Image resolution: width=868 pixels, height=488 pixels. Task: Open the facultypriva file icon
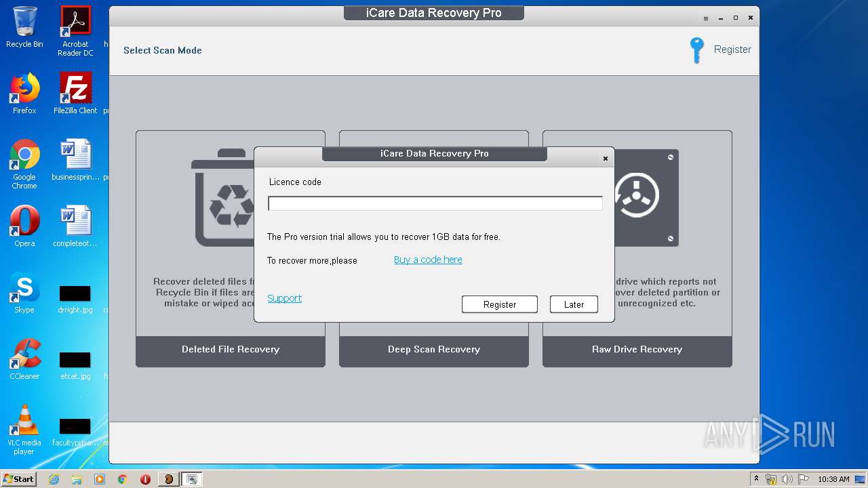pyautogui.click(x=75, y=432)
